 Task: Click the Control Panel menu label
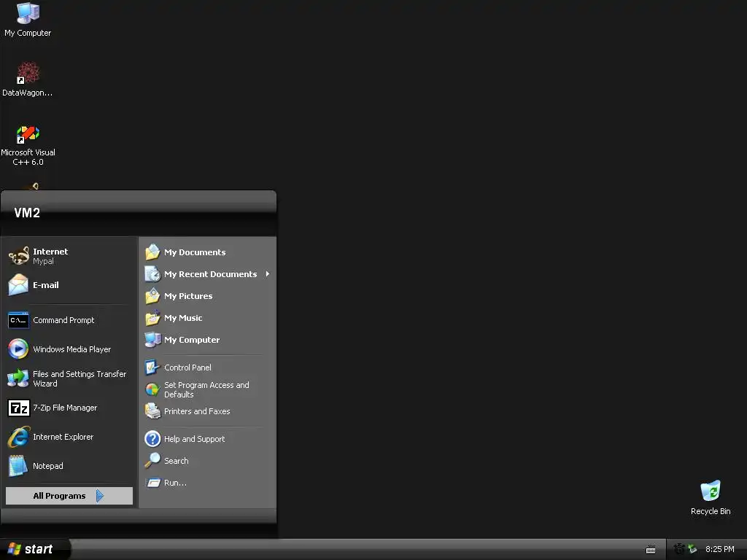pyautogui.click(x=187, y=367)
